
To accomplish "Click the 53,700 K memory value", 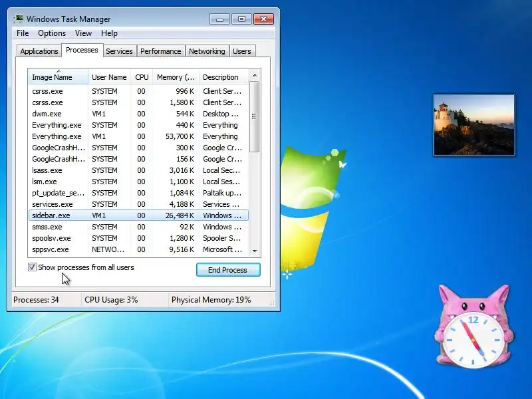I will (x=180, y=136).
